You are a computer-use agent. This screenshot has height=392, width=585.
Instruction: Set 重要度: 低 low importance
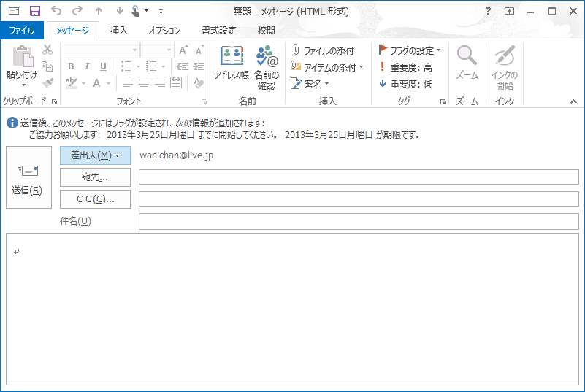(x=405, y=84)
